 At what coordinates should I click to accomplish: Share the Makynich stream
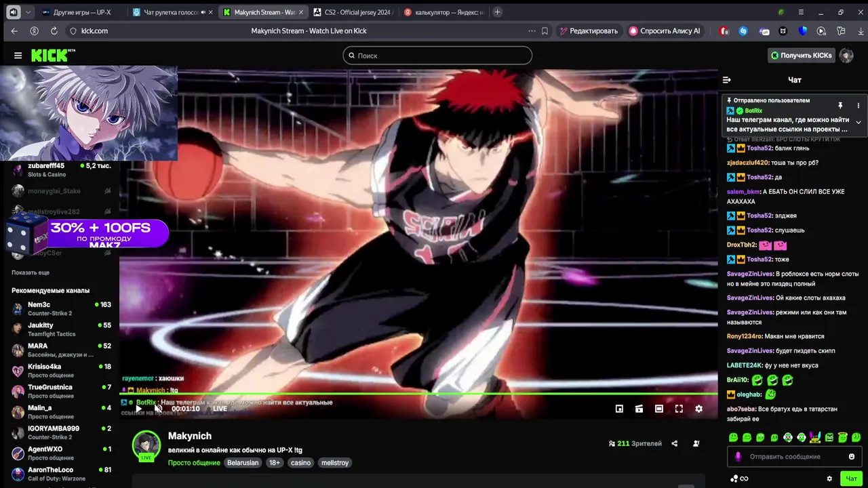674,444
